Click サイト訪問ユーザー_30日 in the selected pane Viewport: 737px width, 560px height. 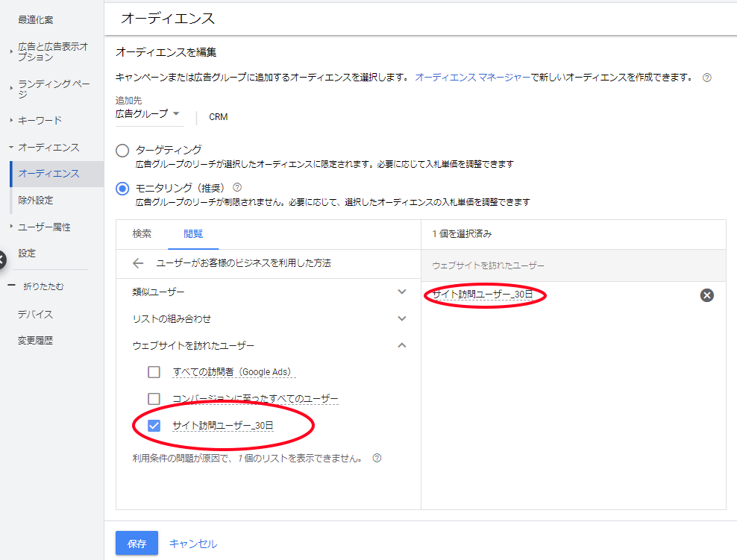point(483,295)
